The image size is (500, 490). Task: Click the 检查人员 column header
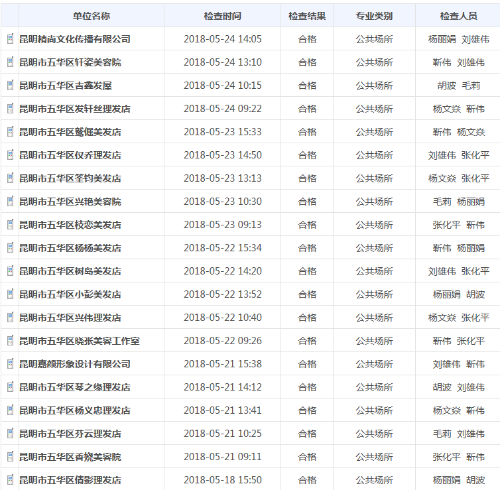pyautogui.click(x=458, y=16)
